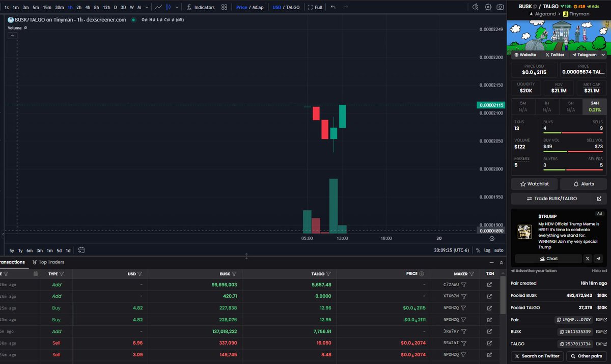Click the redo arrow in chart toolbar
The width and height of the screenshot is (611, 364).
(346, 7)
